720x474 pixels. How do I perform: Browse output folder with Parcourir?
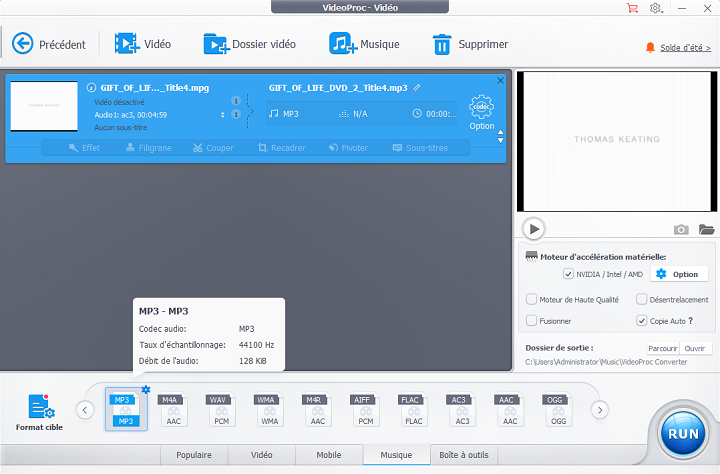[663, 348]
